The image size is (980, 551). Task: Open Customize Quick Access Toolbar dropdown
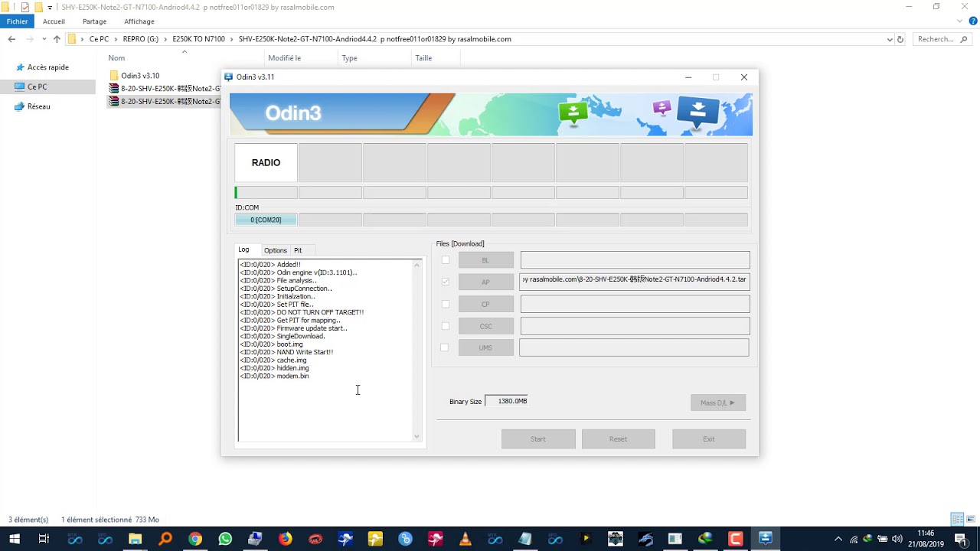point(50,7)
